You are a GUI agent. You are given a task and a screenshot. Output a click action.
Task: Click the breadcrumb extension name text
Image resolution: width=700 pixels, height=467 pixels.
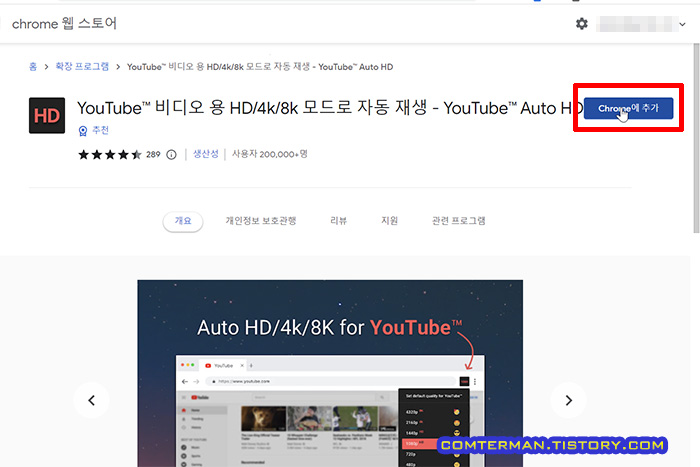[x=260, y=67]
